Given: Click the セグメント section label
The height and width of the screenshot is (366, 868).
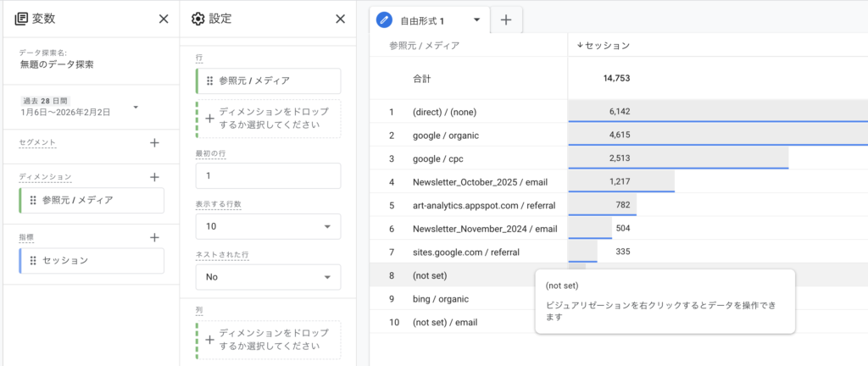Looking at the screenshot, I should (37, 142).
